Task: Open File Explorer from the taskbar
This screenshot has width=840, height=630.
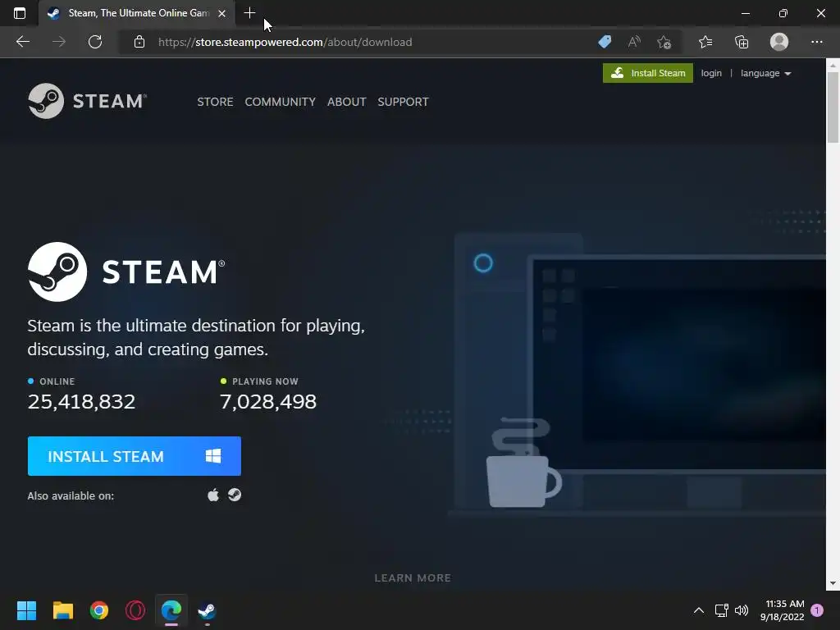Action: pyautogui.click(x=62, y=610)
